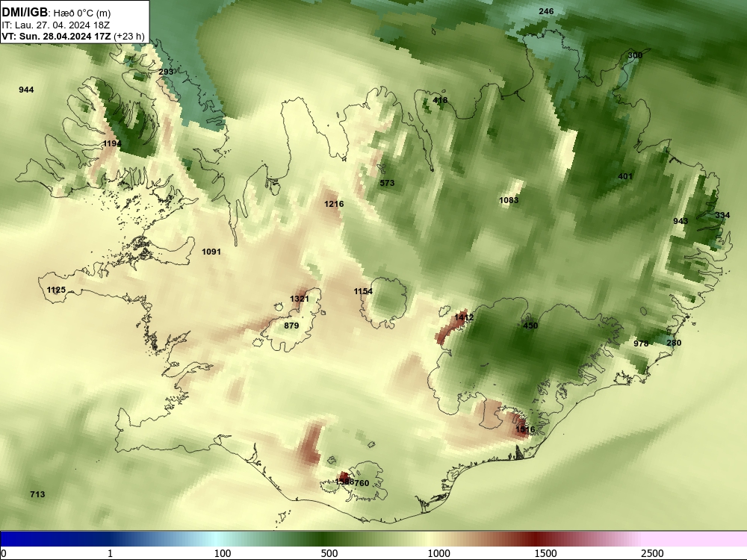Click the 943 value label near the east coast
This screenshot has width=747, height=560.
(681, 221)
